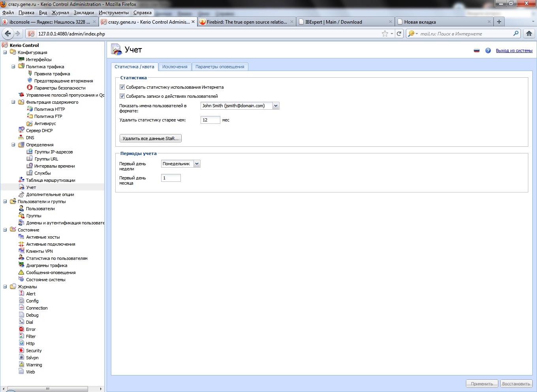Click the Russian flag language icon
Viewport: 537px width, 392px height.
click(477, 50)
